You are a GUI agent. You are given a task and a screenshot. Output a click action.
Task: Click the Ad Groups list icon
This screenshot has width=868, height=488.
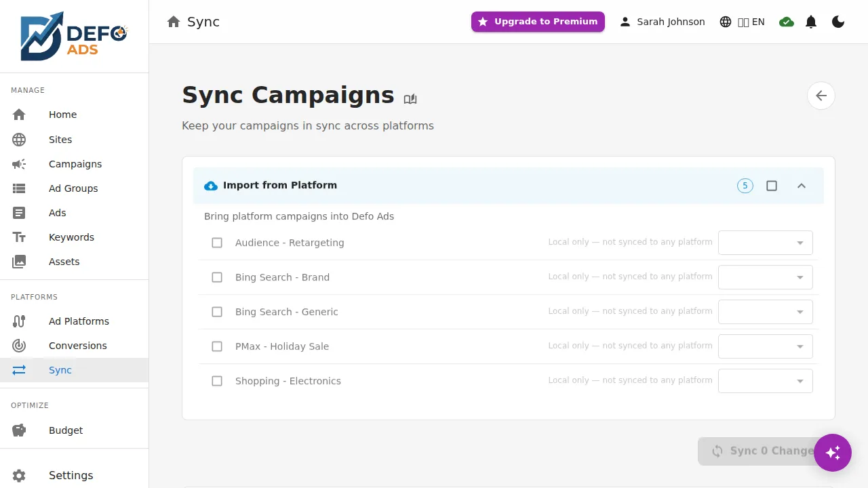pyautogui.click(x=19, y=188)
